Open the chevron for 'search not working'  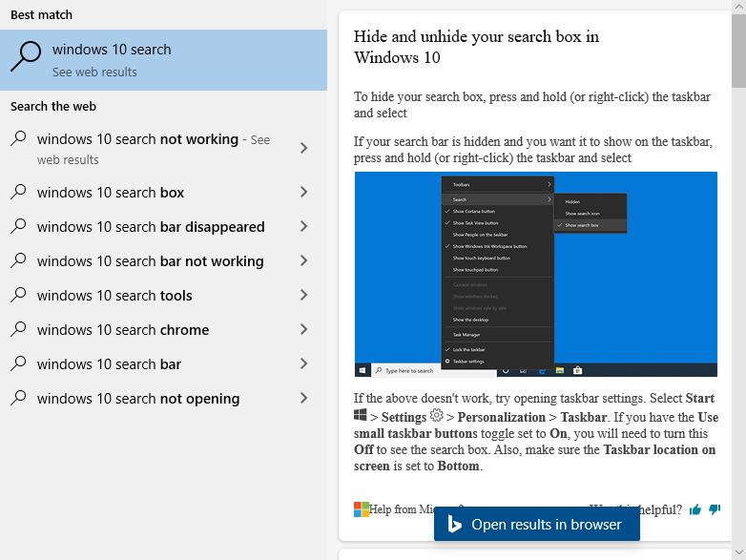[303, 148]
